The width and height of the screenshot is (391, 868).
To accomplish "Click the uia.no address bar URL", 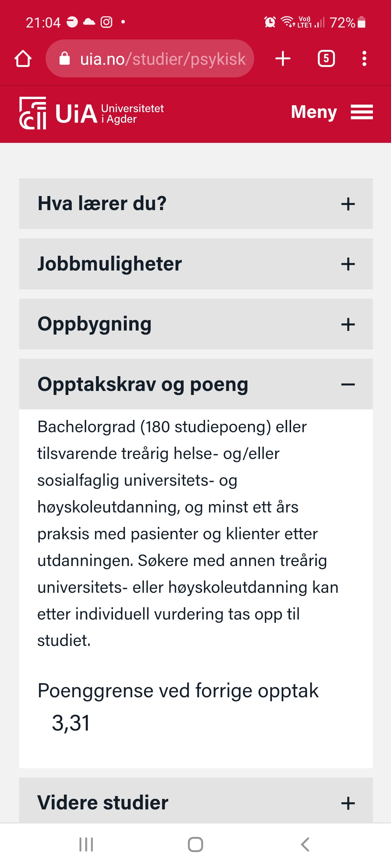I will (x=163, y=59).
